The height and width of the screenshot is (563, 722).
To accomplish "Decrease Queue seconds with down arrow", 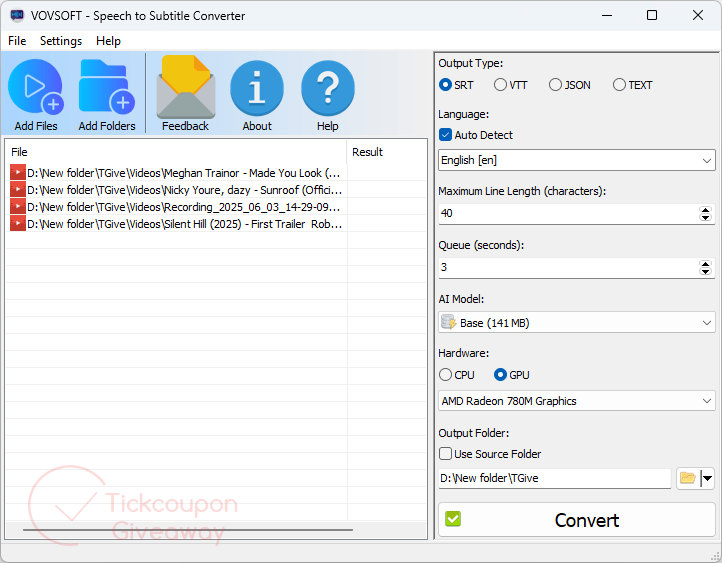I will pos(705,271).
